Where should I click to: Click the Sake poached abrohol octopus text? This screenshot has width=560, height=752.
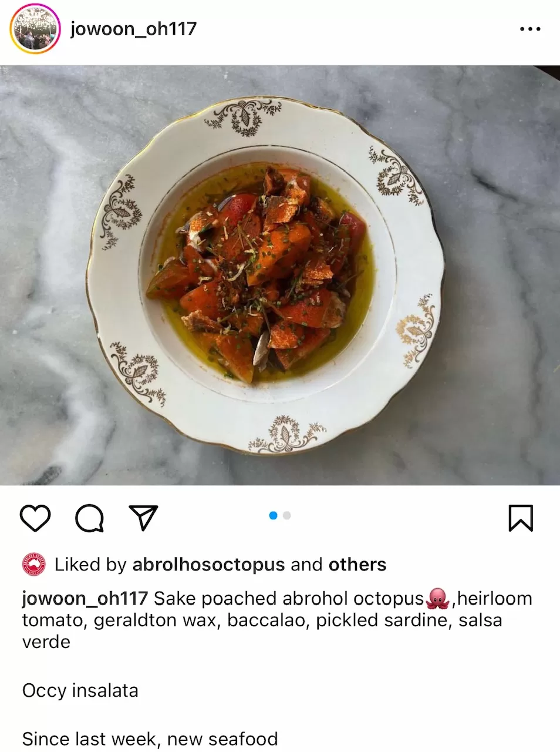coord(289,598)
